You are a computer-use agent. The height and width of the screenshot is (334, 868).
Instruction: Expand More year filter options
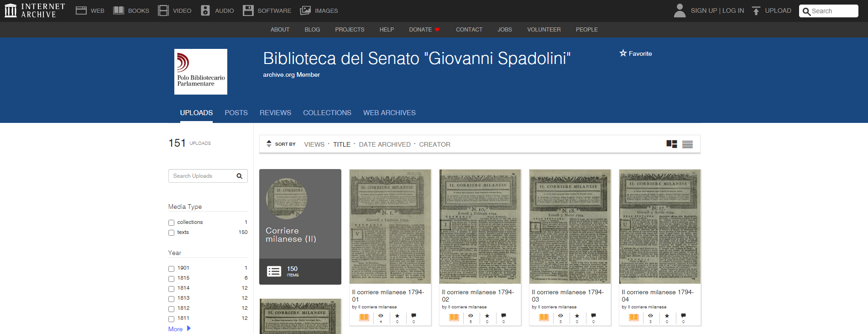(179, 329)
